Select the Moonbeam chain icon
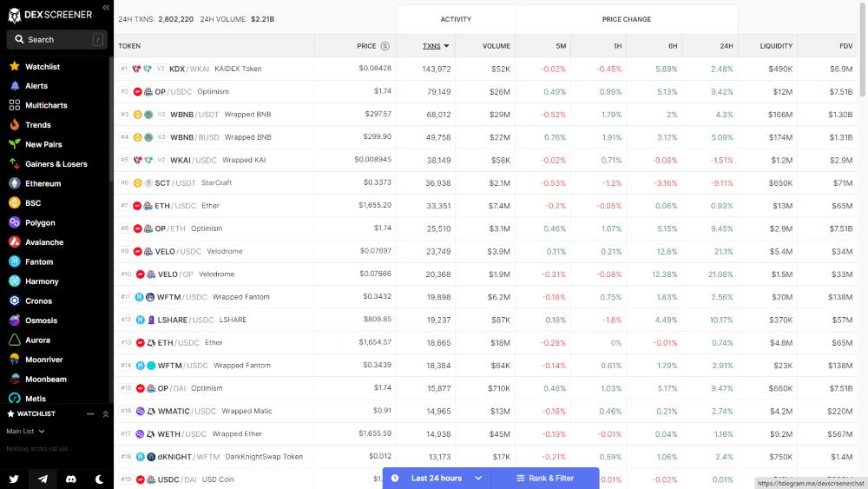 (x=15, y=379)
